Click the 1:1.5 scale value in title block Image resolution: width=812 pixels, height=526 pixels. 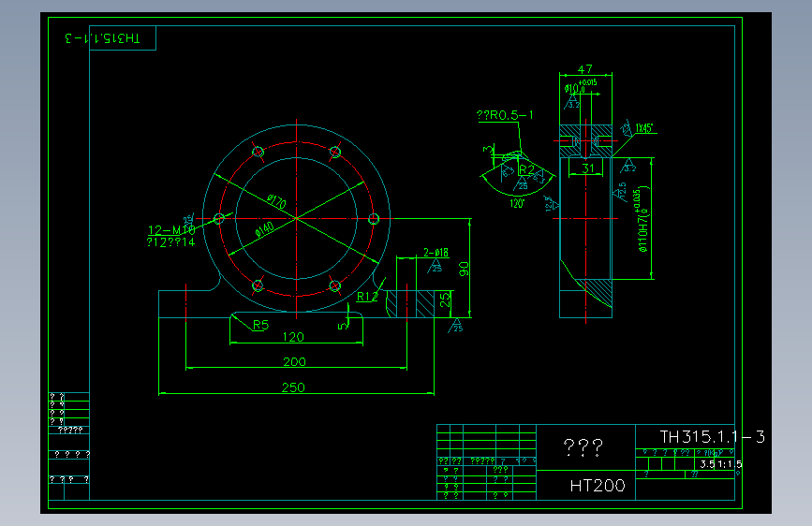coord(731,464)
